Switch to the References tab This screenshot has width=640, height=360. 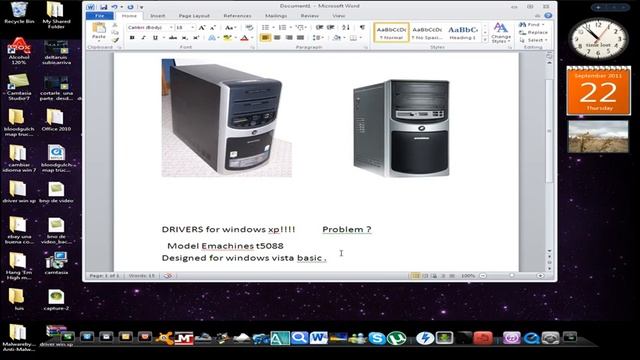(237, 16)
